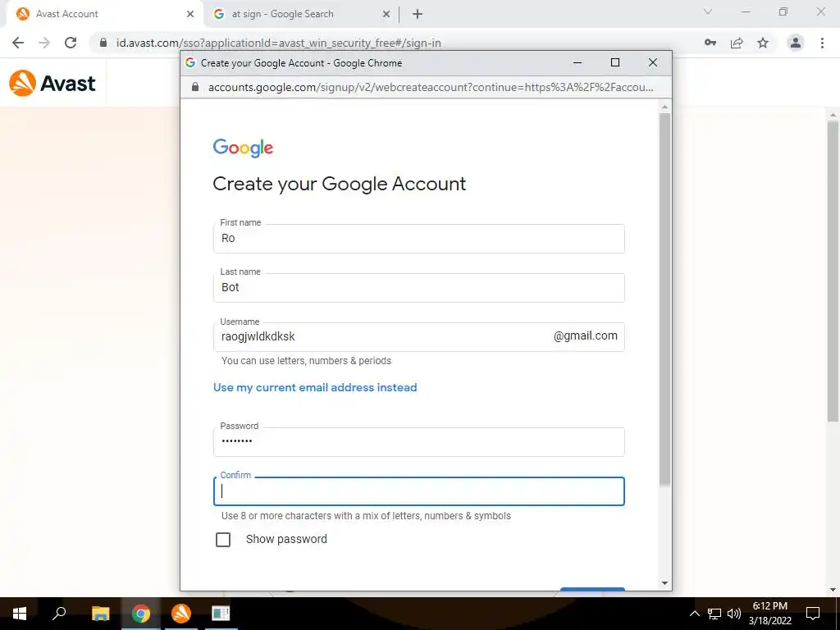Click the Avast logo
This screenshot has height=630, width=840.
click(52, 83)
